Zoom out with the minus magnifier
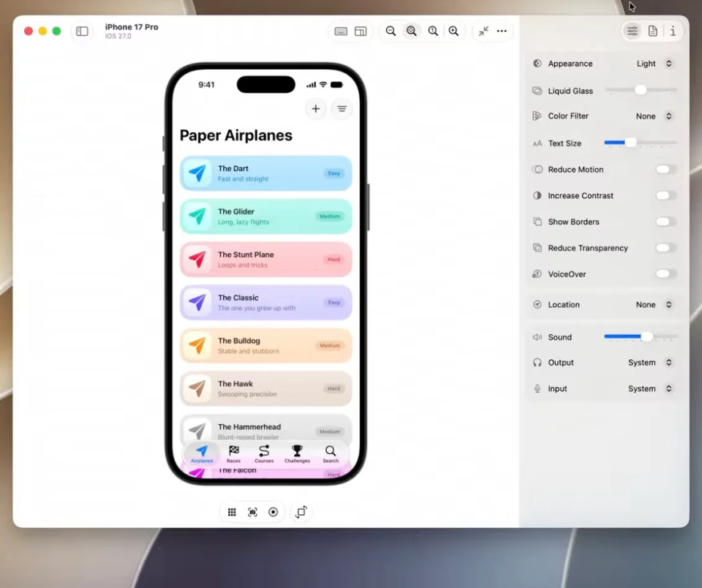 (390, 31)
